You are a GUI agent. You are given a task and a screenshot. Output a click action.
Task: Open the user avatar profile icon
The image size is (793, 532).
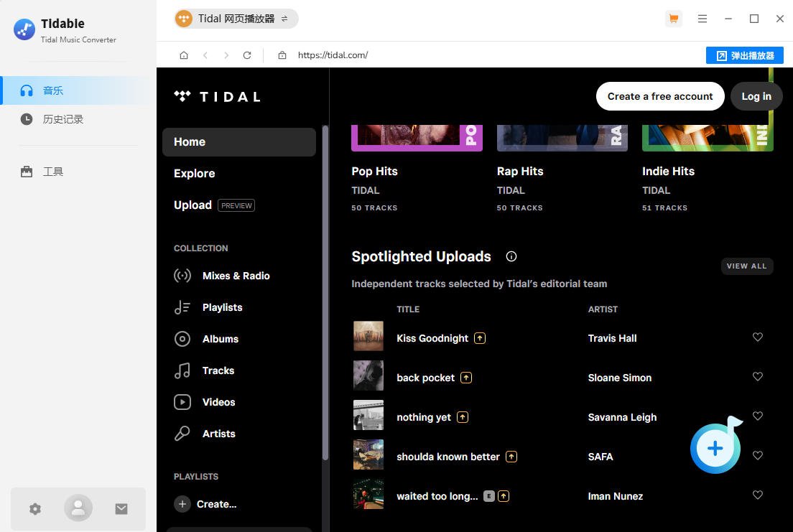click(78, 508)
